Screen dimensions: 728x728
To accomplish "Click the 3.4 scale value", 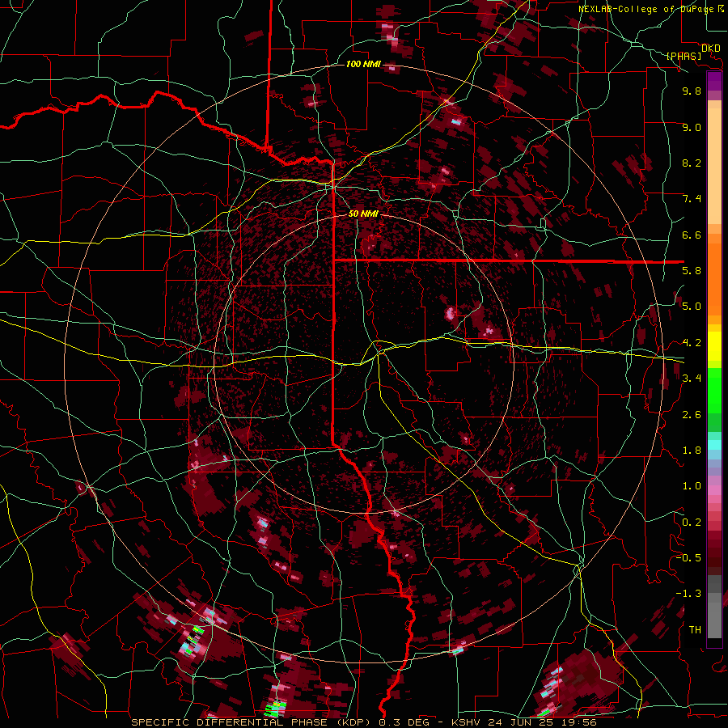I will coord(692,379).
